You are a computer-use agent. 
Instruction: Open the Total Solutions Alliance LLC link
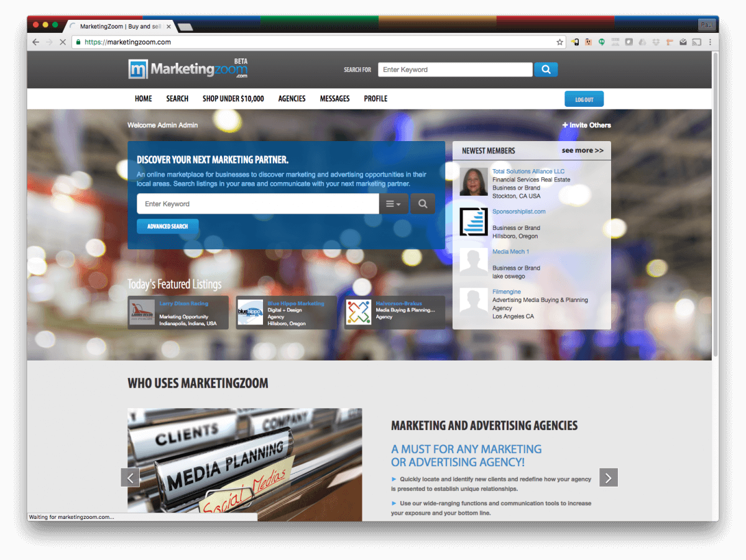pos(528,171)
